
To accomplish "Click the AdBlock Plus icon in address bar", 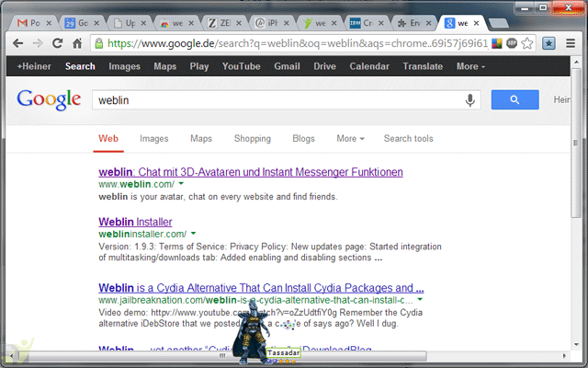I will click(512, 43).
